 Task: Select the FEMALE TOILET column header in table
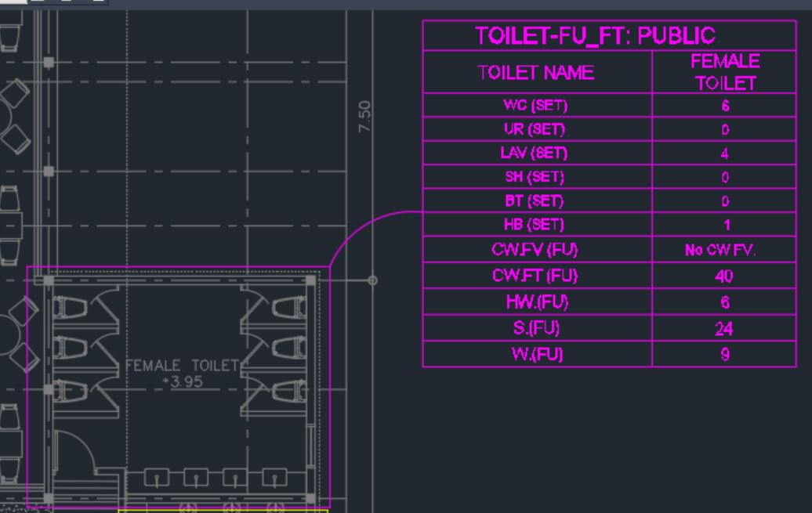pyautogui.click(x=725, y=72)
